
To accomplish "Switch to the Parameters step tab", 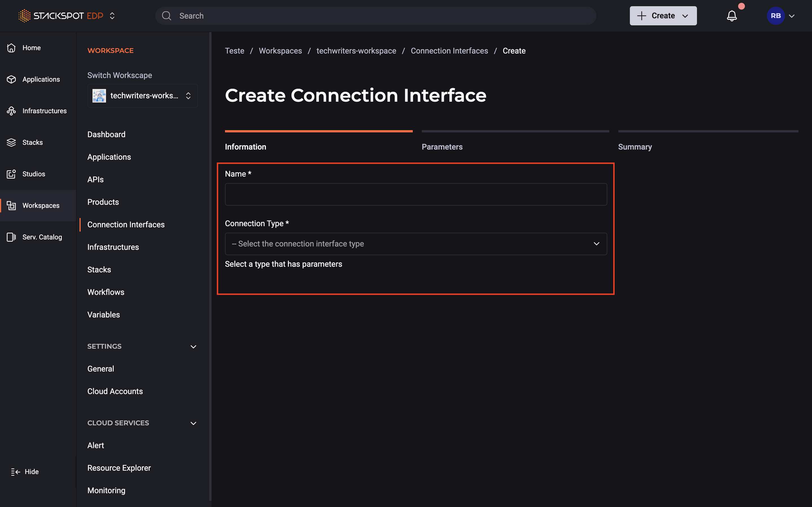I will point(442,147).
